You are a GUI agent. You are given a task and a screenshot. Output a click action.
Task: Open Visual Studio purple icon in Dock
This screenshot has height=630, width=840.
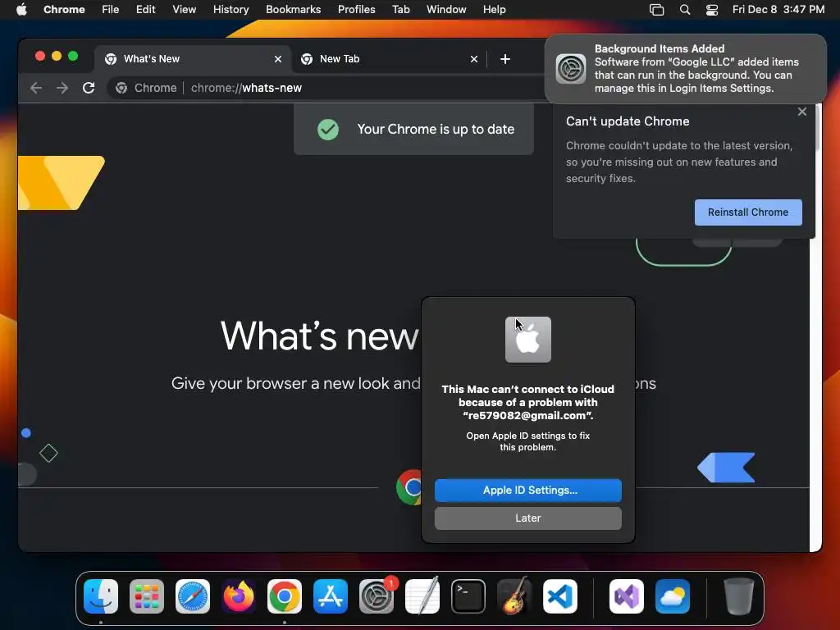627,596
